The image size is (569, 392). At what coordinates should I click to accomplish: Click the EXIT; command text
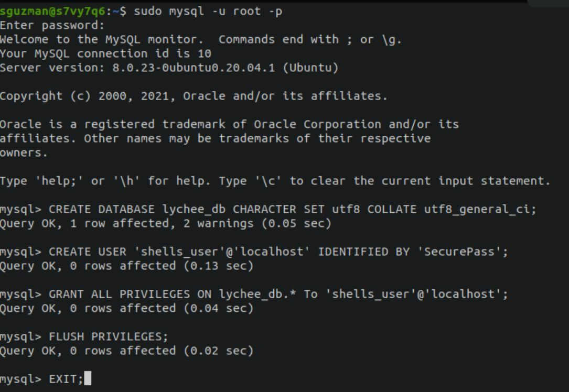point(66,379)
